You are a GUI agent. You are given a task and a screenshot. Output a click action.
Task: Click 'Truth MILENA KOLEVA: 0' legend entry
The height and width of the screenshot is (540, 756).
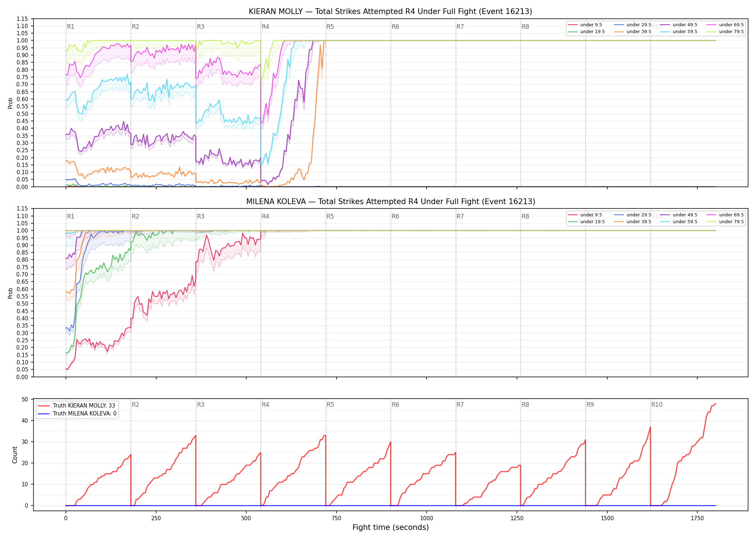[x=77, y=414]
